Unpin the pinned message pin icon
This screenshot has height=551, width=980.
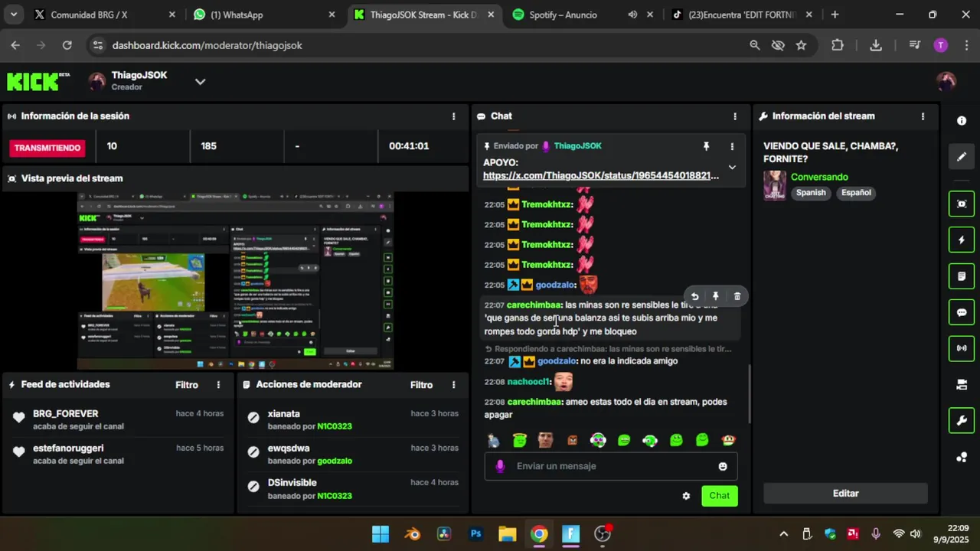point(706,146)
